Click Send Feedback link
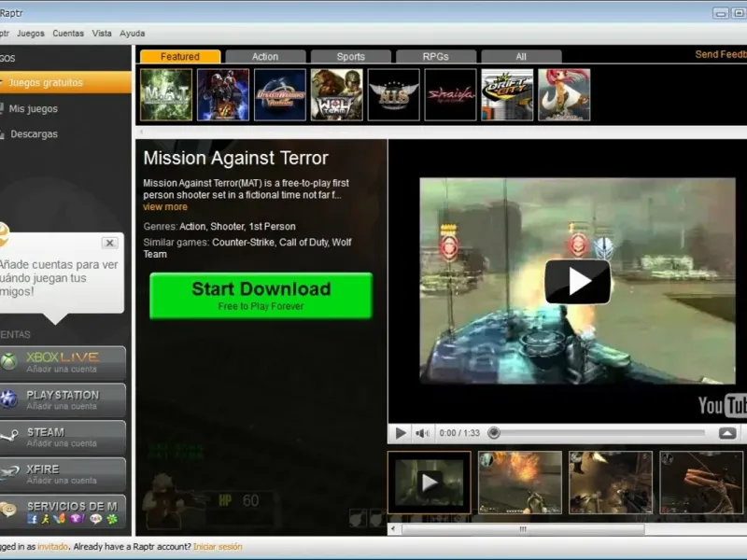747x560 pixels. coord(721,54)
